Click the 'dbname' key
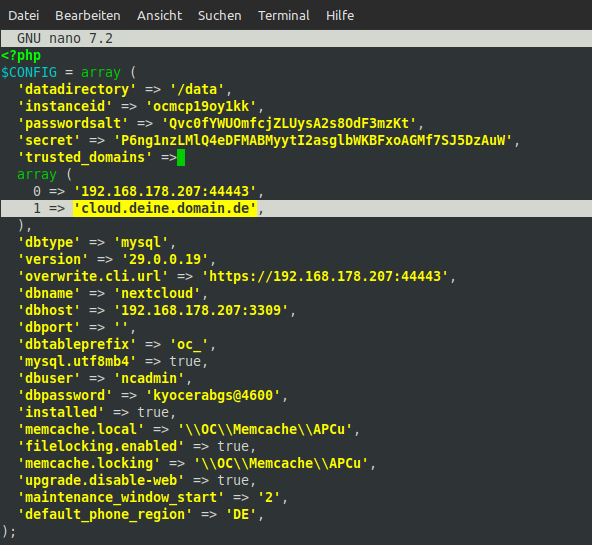This screenshot has height=545, width=592. tap(49, 293)
